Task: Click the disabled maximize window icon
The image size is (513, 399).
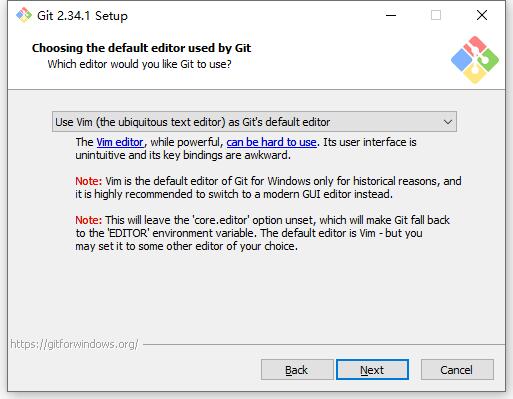Action: (436, 15)
